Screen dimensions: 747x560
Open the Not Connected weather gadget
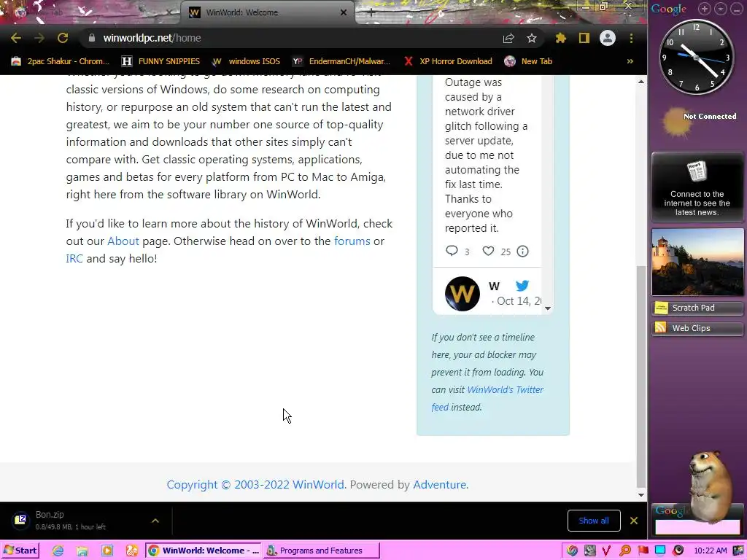point(698,122)
